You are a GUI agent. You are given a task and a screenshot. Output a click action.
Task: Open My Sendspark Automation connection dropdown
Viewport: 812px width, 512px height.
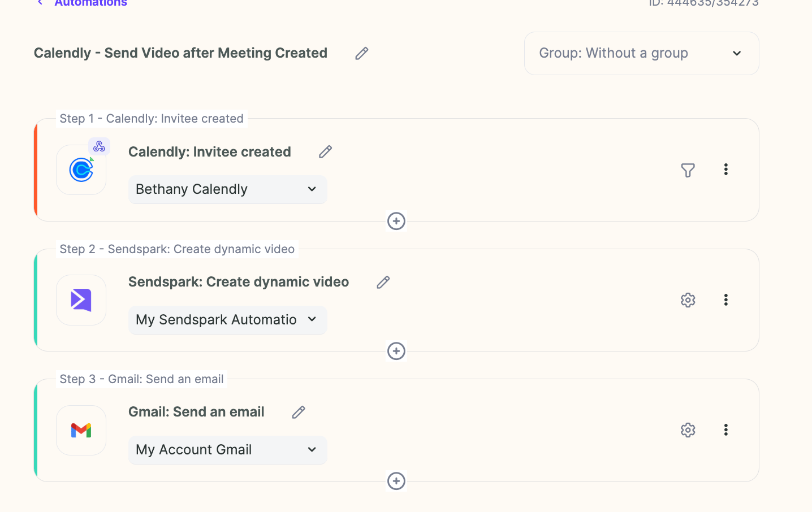(227, 320)
